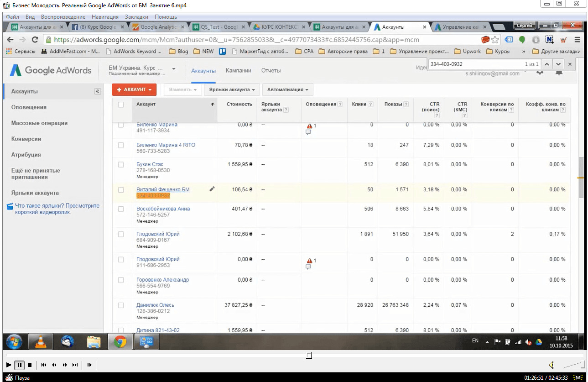Click the video icon beside Что такое ярлыки

click(x=10, y=206)
